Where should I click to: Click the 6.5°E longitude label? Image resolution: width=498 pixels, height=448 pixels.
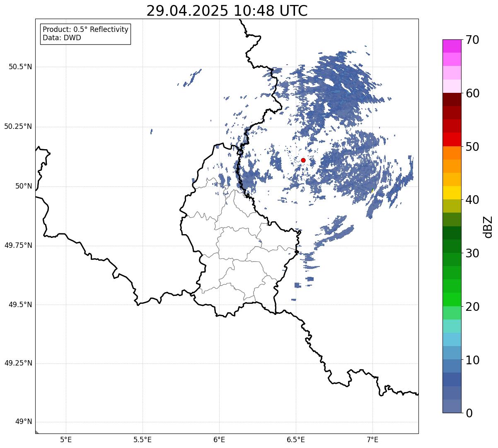pyautogui.click(x=296, y=440)
